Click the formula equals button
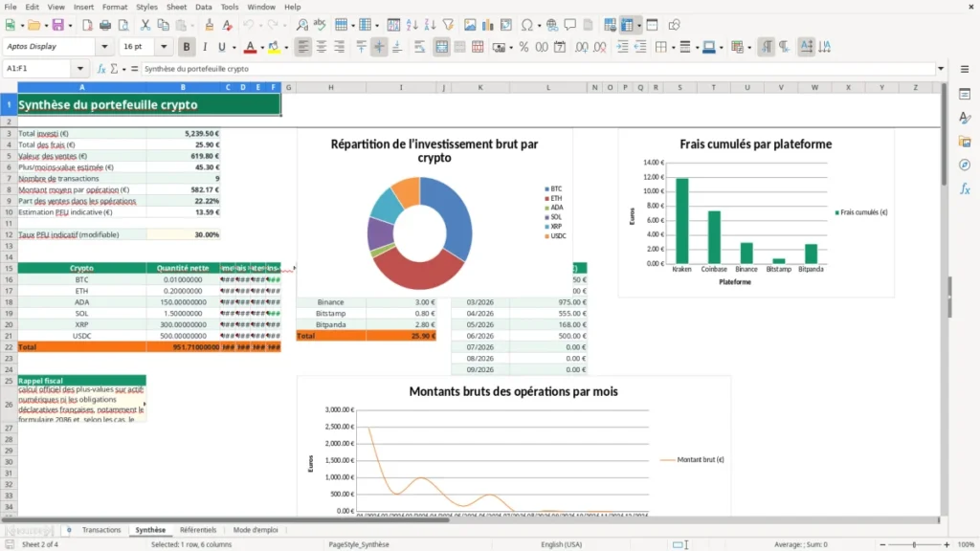980x551 pixels. [134, 69]
